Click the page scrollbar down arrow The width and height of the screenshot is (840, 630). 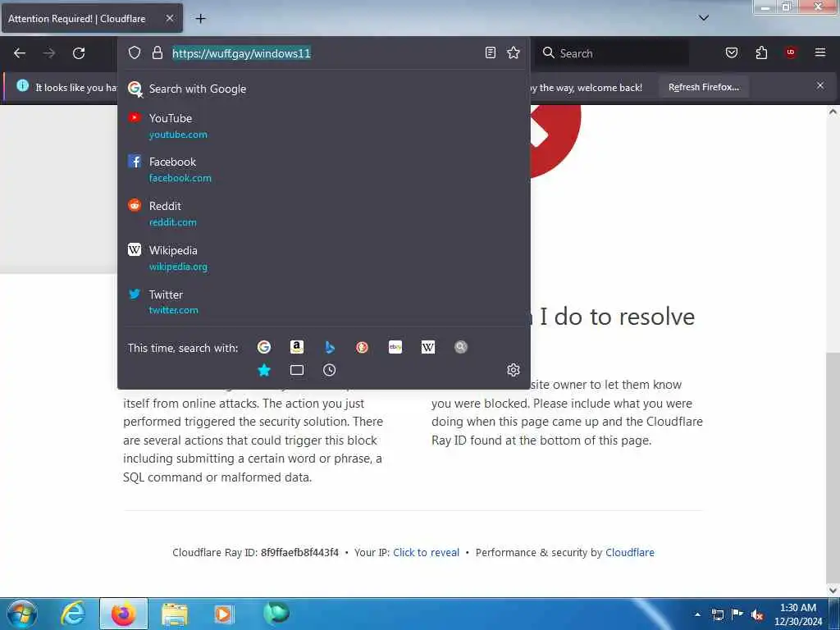(x=833, y=590)
